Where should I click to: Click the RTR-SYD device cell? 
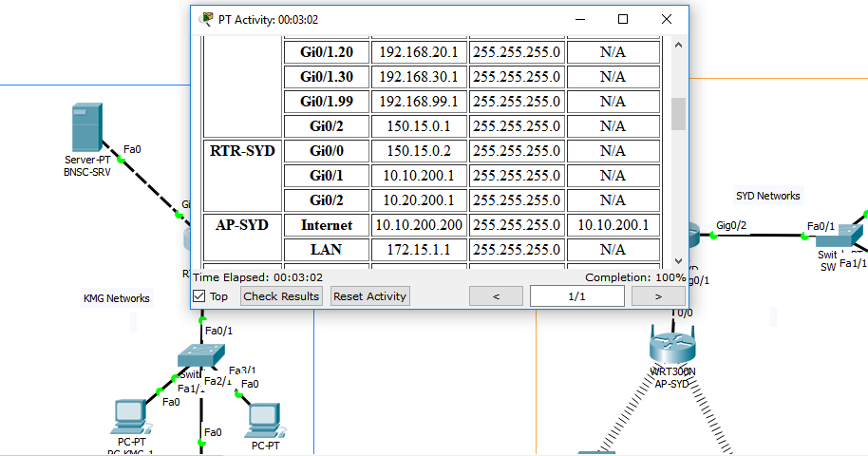tap(242, 175)
